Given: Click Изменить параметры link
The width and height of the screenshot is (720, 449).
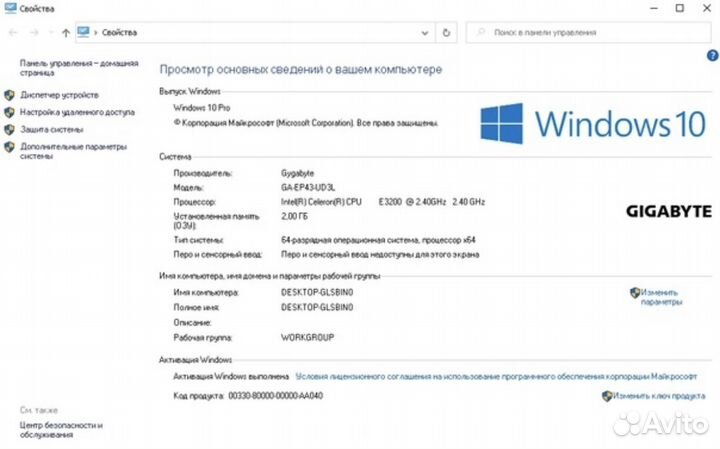Looking at the screenshot, I should pos(661,297).
